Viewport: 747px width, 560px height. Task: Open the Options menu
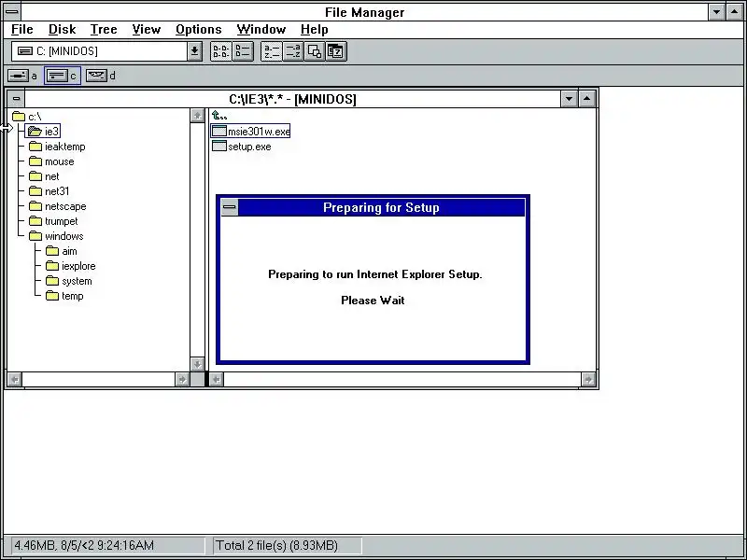pyautogui.click(x=198, y=30)
